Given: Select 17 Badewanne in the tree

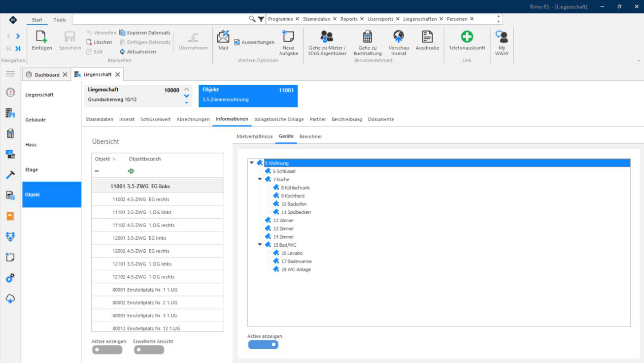Looking at the screenshot, I should pyautogui.click(x=297, y=261).
